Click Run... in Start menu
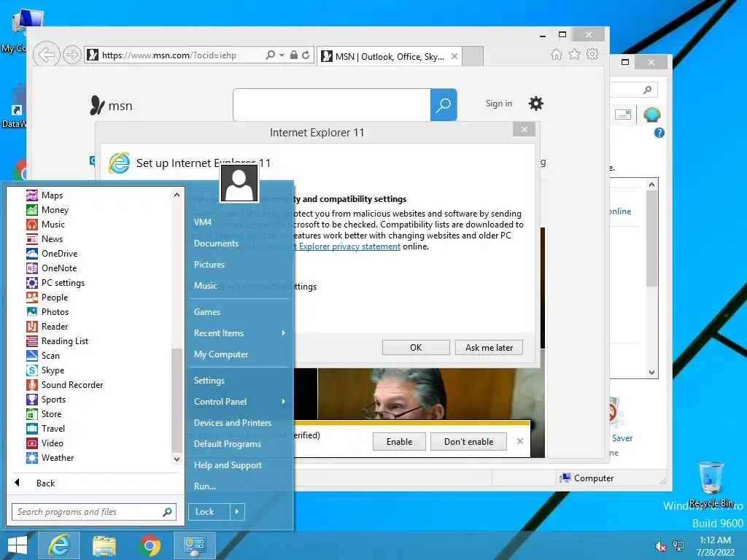The width and height of the screenshot is (747, 560). pyautogui.click(x=205, y=486)
